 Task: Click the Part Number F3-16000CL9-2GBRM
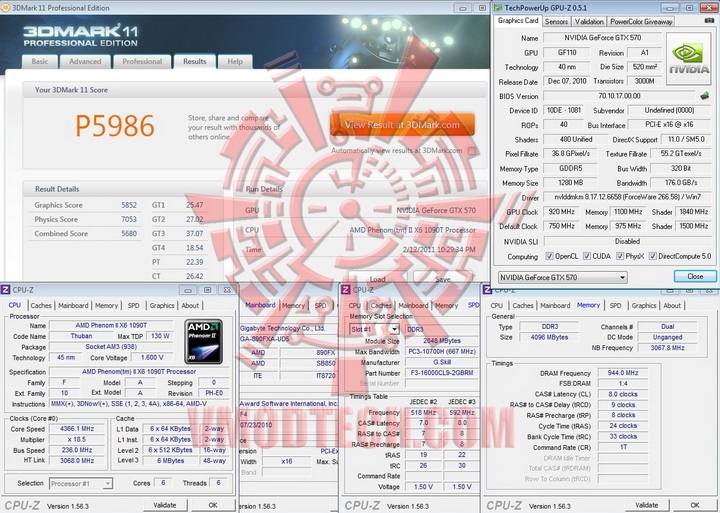[x=442, y=373]
